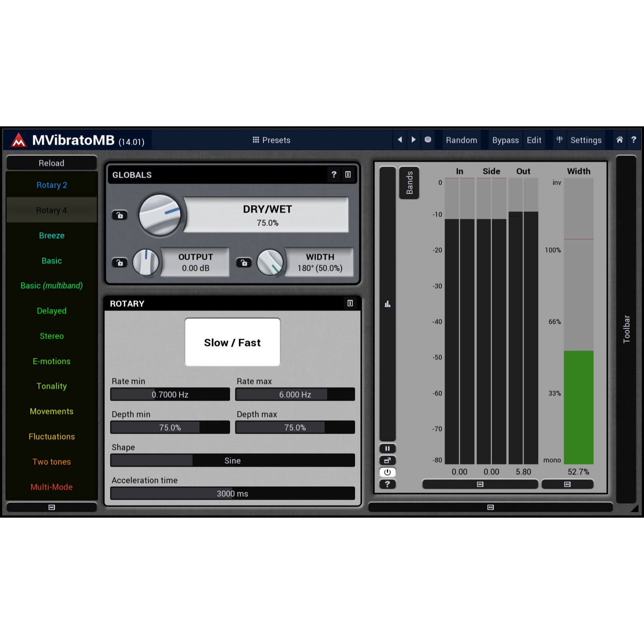Toggle the meters power icon
Screen dimensions: 644x644
click(x=387, y=472)
